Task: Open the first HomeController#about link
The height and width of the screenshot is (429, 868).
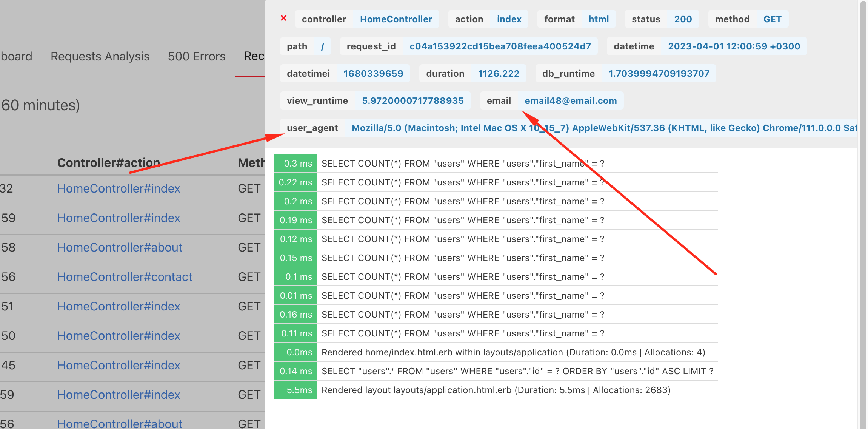Action: [120, 247]
